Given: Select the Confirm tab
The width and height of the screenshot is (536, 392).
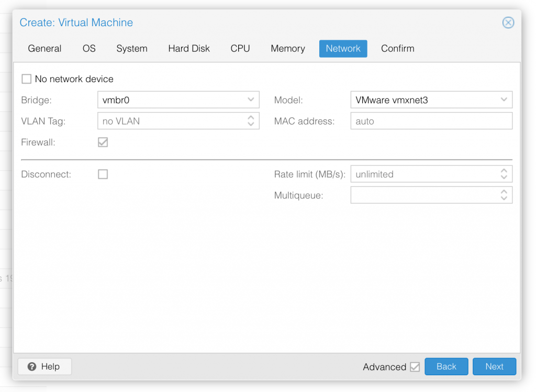Looking at the screenshot, I should pyautogui.click(x=398, y=49).
